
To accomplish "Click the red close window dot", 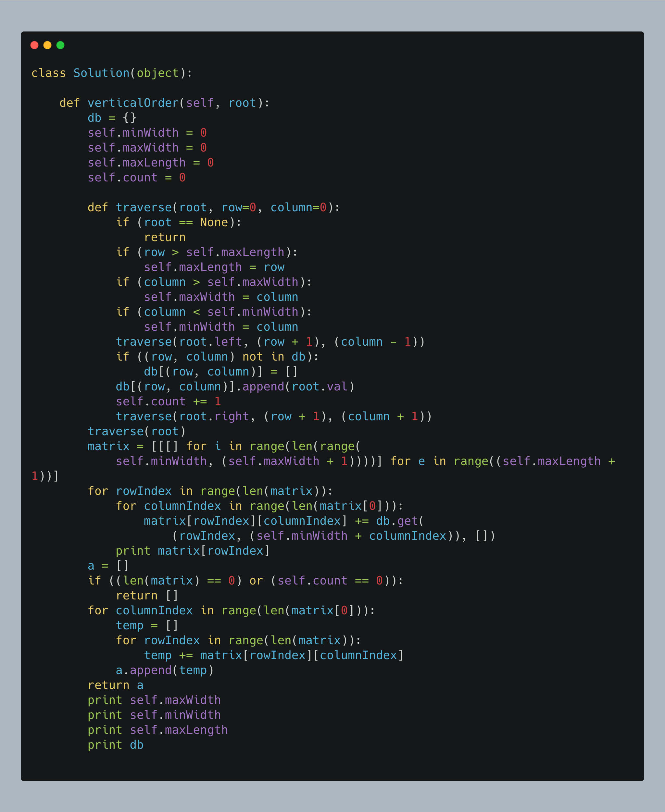I will [x=34, y=45].
